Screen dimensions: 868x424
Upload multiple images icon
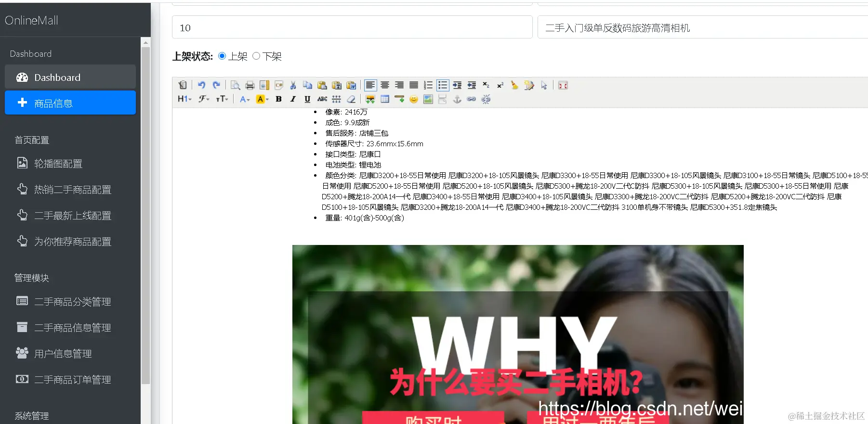tap(370, 99)
